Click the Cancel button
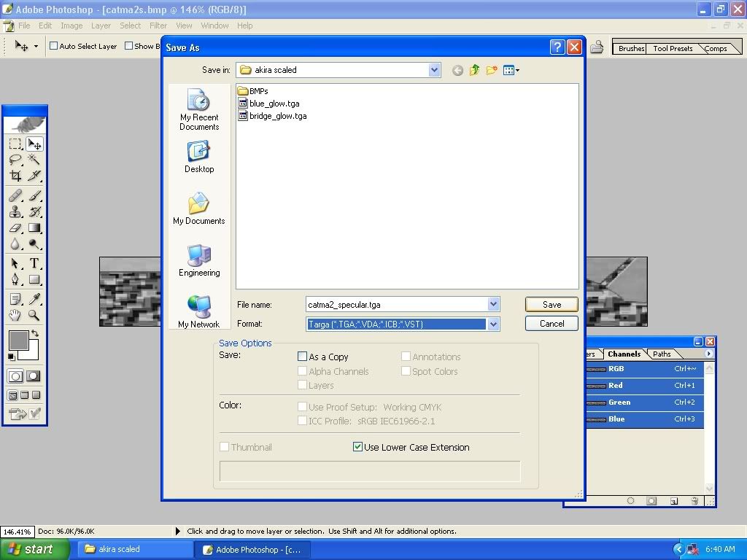This screenshot has width=747, height=560. click(x=551, y=323)
